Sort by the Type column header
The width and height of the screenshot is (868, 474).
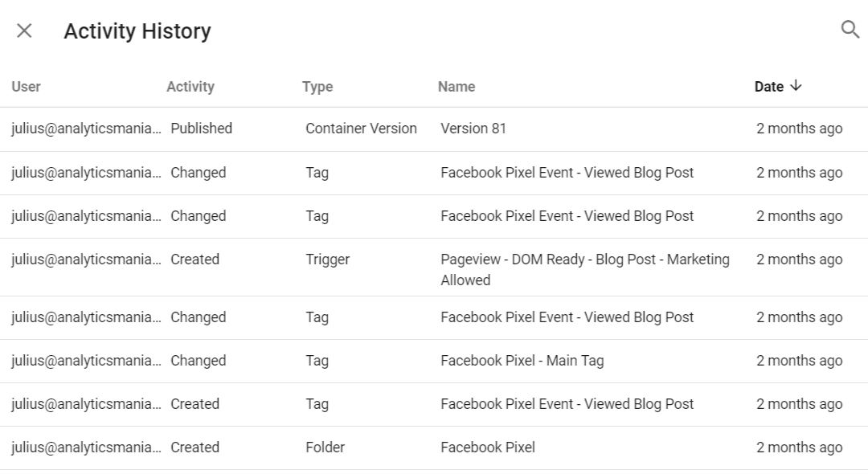point(317,87)
